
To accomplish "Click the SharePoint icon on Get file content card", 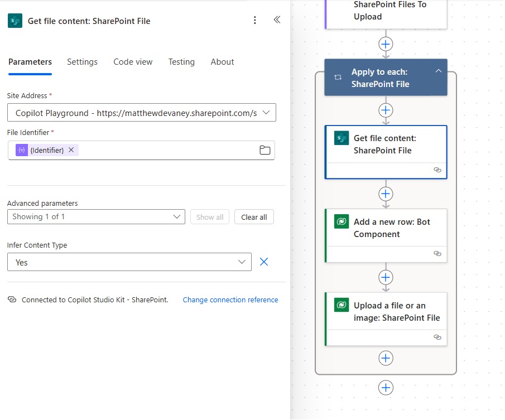I will [x=342, y=138].
